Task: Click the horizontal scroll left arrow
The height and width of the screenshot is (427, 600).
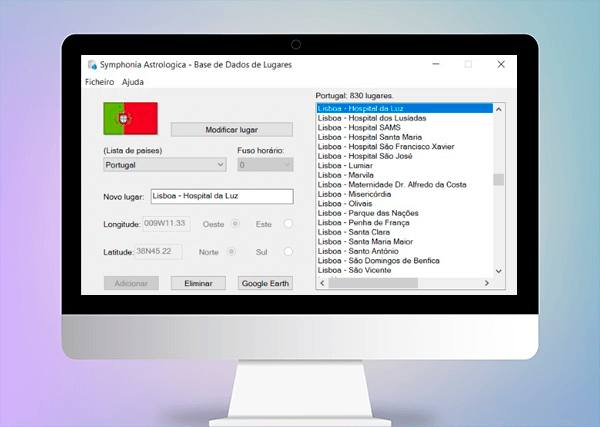Action: [x=322, y=283]
